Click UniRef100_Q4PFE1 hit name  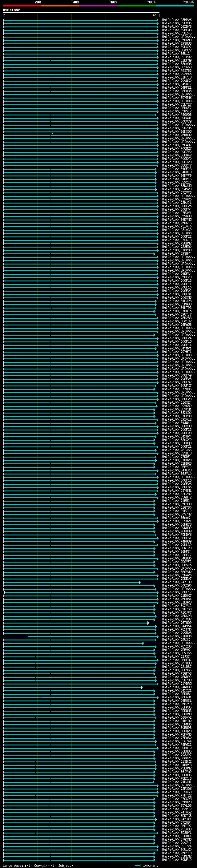coord(177,88)
